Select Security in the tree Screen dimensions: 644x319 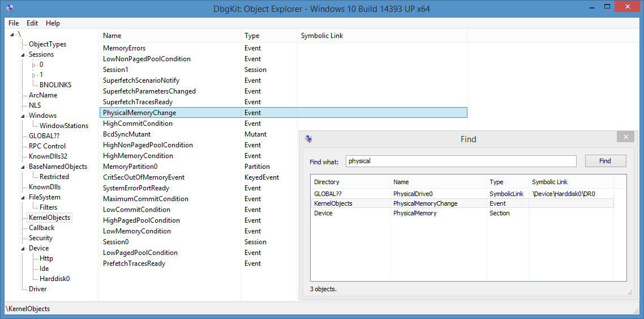point(41,238)
